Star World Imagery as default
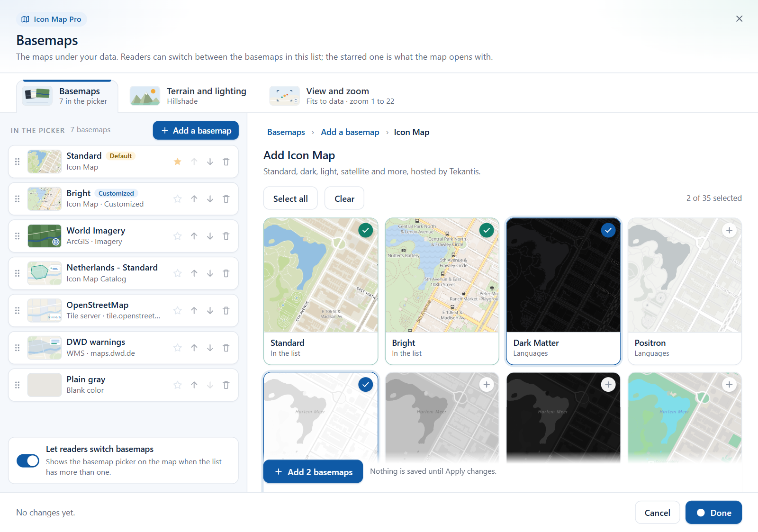The width and height of the screenshot is (758, 532). pos(178,236)
